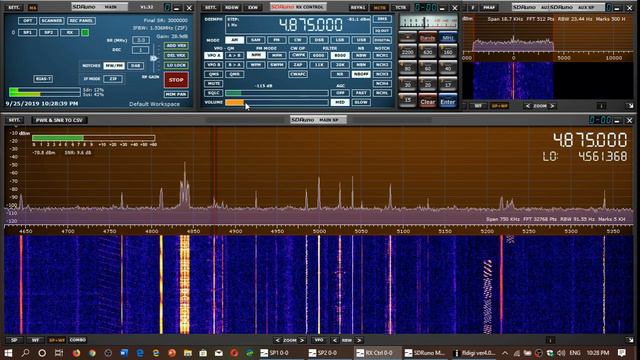Launch Firefox from the taskbar
The width and height of the screenshot is (640, 360).
click(x=76, y=353)
